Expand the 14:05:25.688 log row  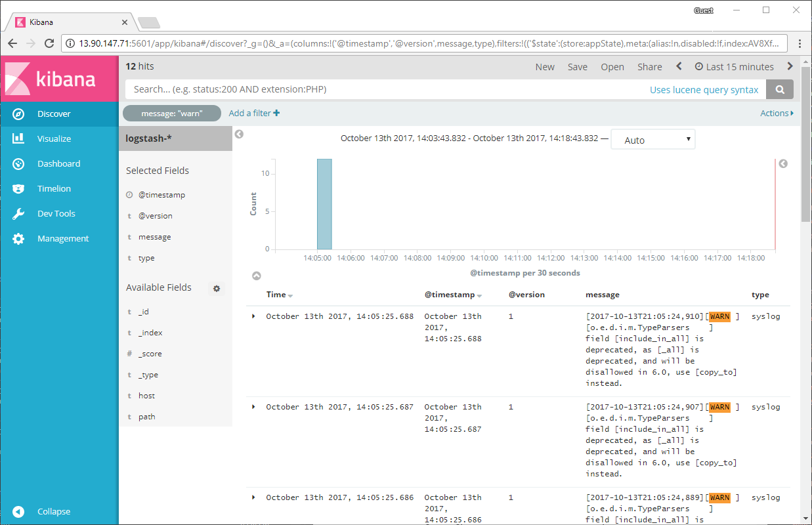pos(254,316)
